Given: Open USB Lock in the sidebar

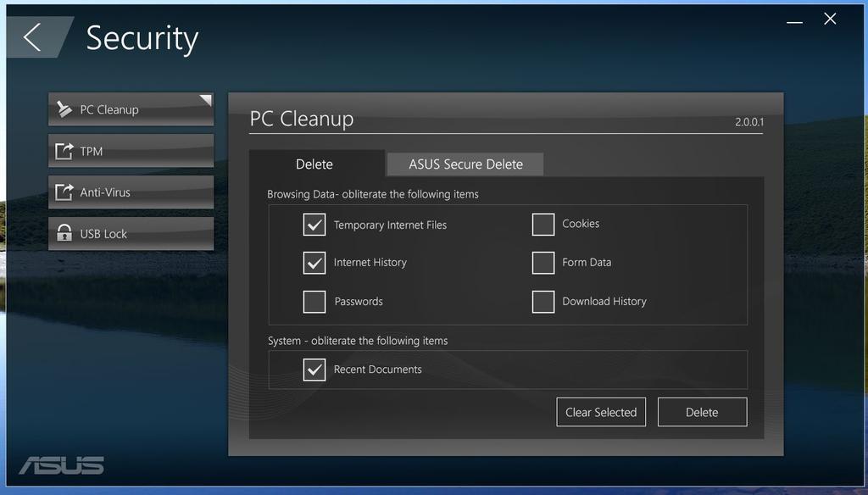Looking at the screenshot, I should pyautogui.click(x=131, y=234).
